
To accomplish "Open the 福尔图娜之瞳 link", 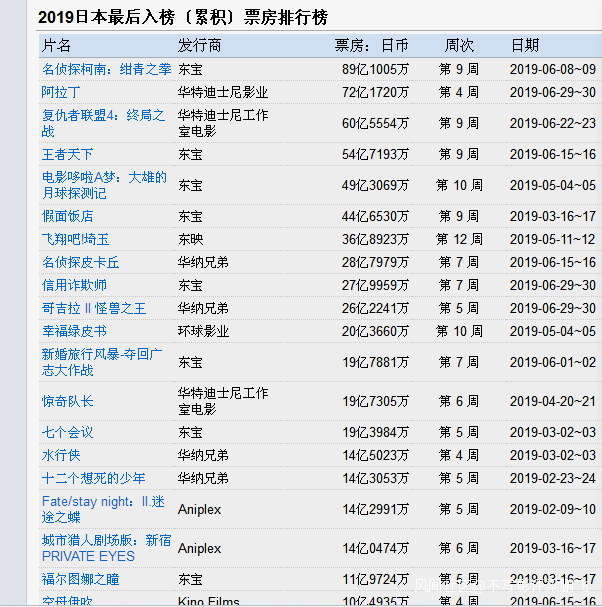I will (80, 580).
